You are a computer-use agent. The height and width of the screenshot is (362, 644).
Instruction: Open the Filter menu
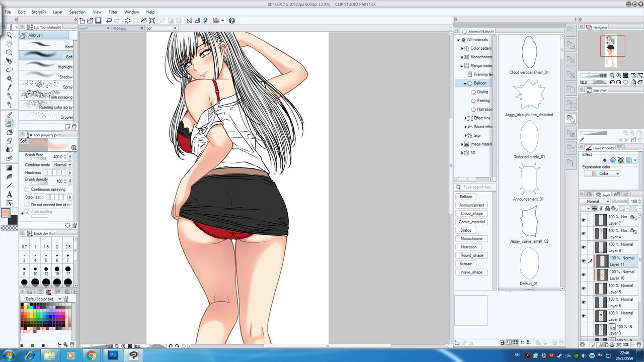(x=113, y=12)
